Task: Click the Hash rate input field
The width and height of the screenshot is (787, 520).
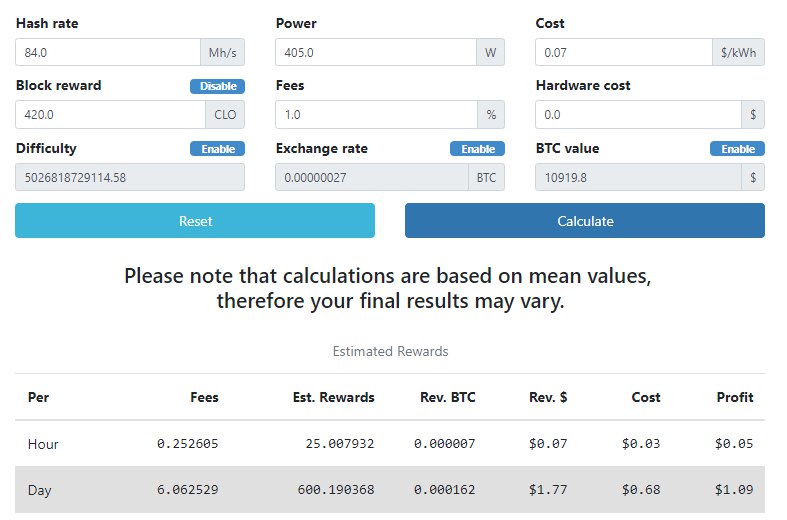Action: tap(108, 52)
